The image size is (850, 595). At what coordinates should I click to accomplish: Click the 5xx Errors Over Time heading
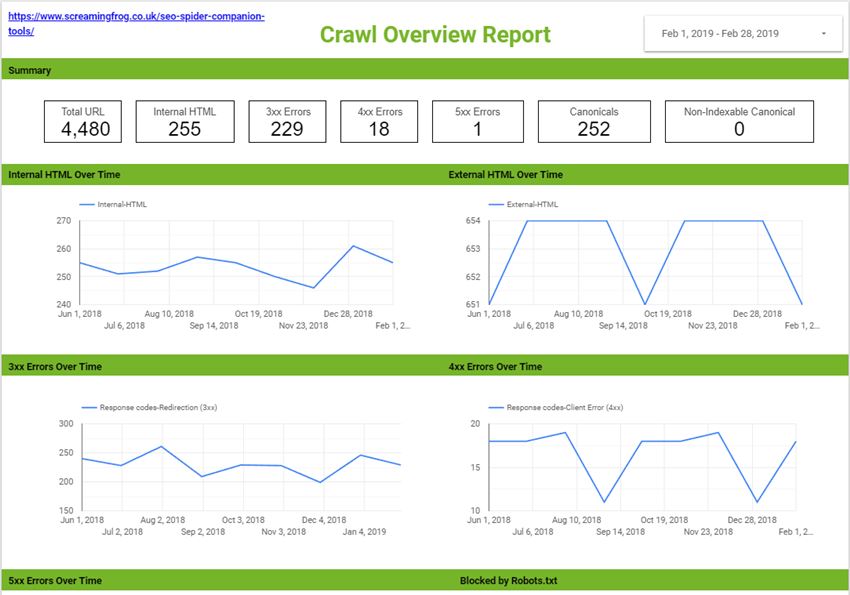coord(55,581)
